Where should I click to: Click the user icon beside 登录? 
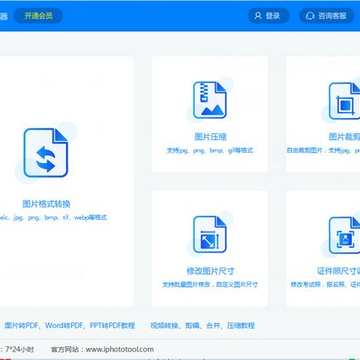[258, 16]
